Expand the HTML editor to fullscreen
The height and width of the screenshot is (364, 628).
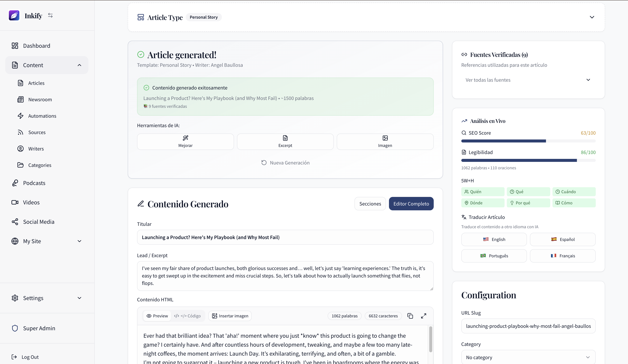pos(423,316)
